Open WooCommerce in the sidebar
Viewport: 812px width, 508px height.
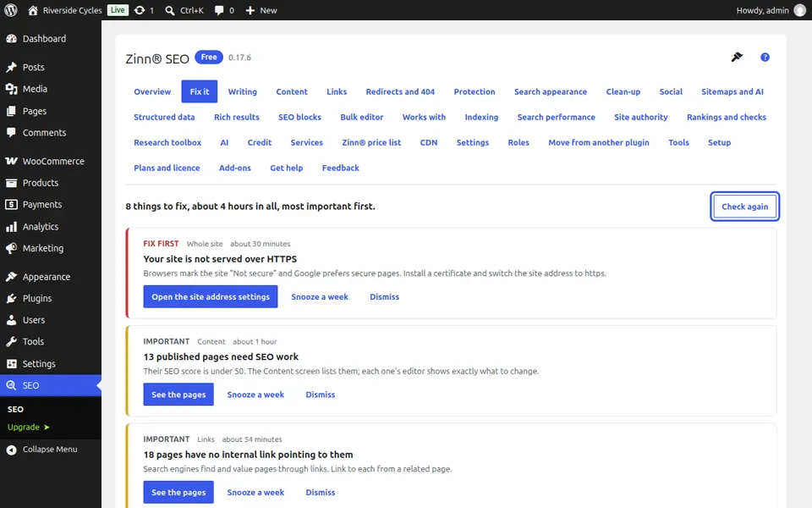click(51, 161)
